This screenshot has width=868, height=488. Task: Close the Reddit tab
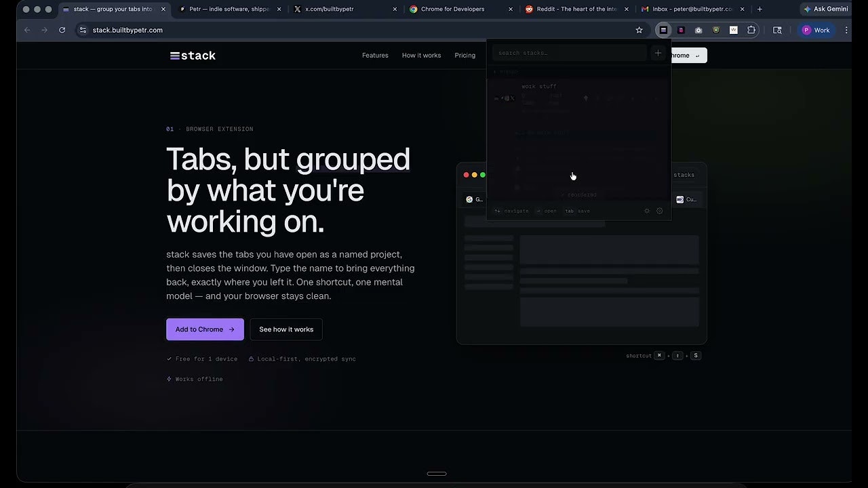(x=627, y=9)
